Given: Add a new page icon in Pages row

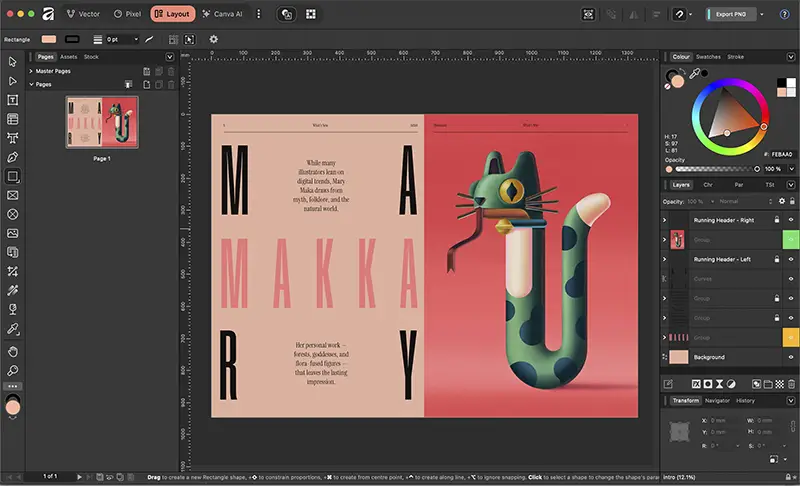Looking at the screenshot, I should (x=146, y=85).
